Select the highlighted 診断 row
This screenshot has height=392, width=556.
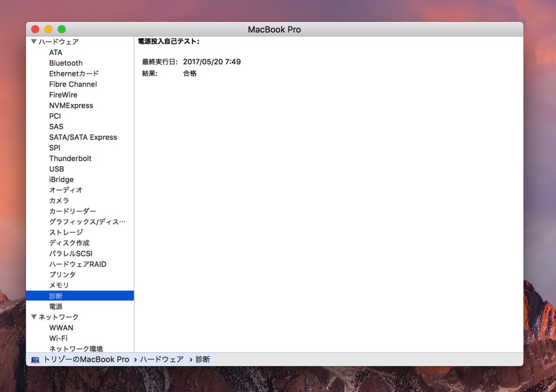pos(80,296)
